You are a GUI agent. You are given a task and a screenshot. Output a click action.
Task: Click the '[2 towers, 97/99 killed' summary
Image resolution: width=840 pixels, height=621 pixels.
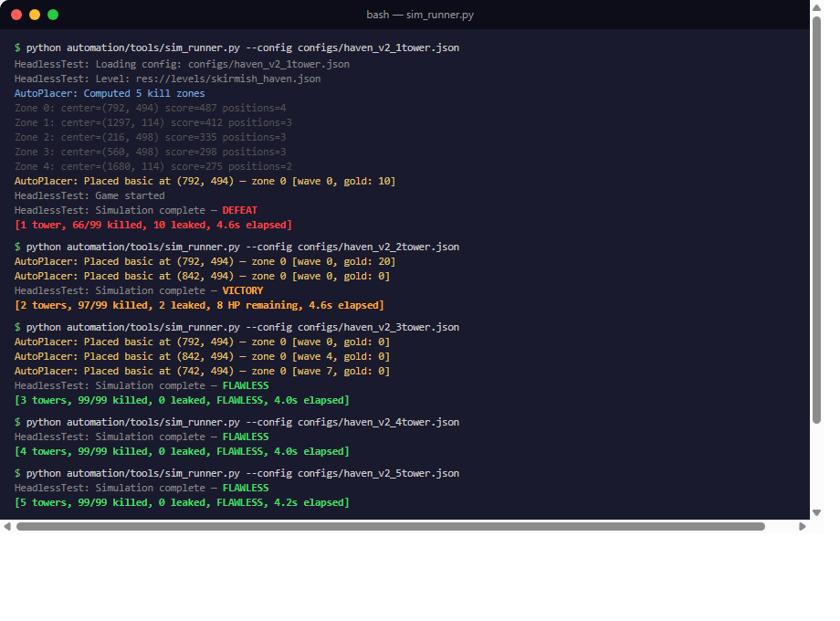tap(199, 305)
